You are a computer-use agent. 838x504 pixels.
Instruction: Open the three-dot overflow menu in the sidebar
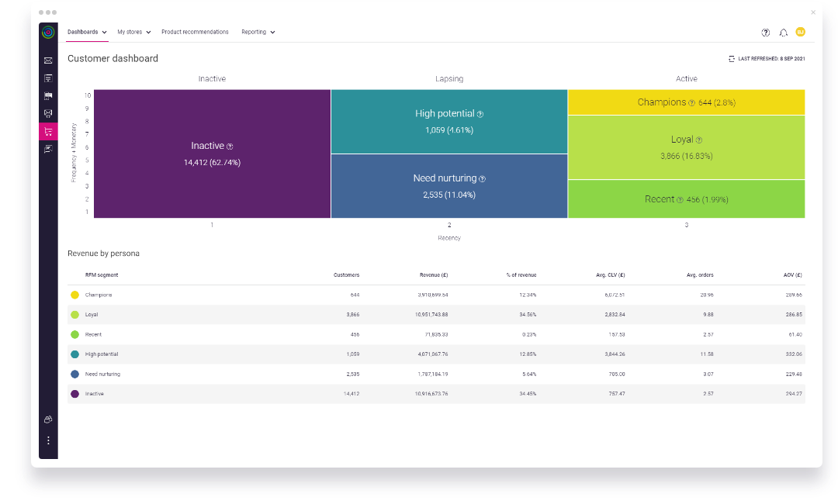pyautogui.click(x=48, y=440)
